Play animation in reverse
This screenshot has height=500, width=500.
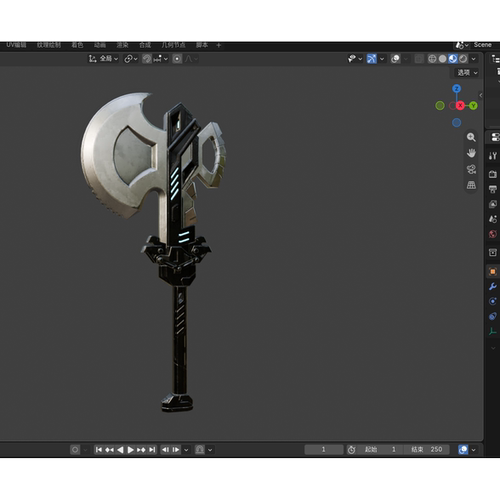120,450
